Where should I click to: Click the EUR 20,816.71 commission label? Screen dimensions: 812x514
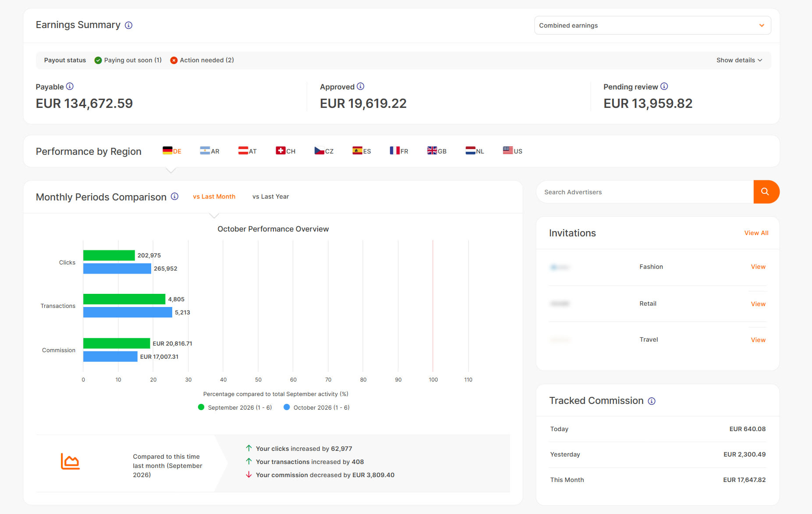(x=172, y=343)
